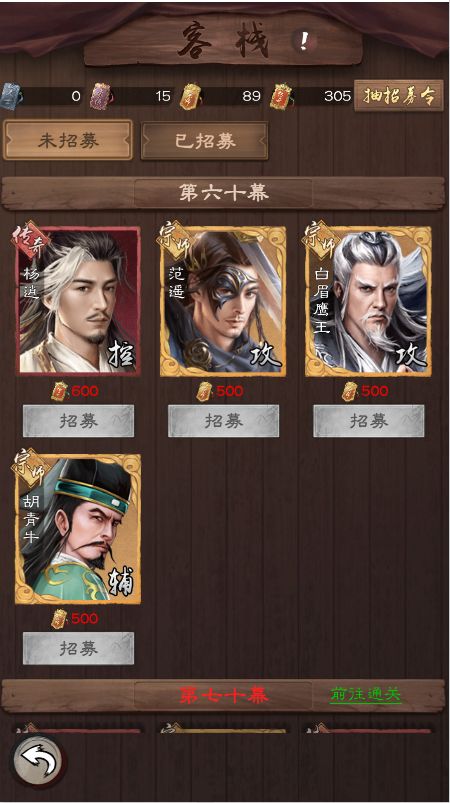Select the 第七十幕 chapter header
450x803 pixels.
[224, 695]
